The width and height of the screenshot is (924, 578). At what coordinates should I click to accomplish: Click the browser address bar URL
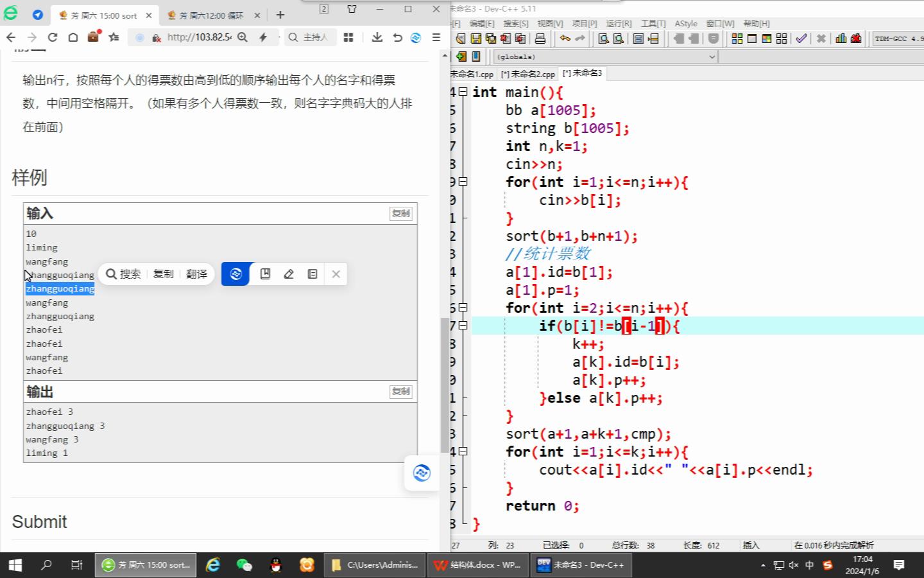[199, 37]
